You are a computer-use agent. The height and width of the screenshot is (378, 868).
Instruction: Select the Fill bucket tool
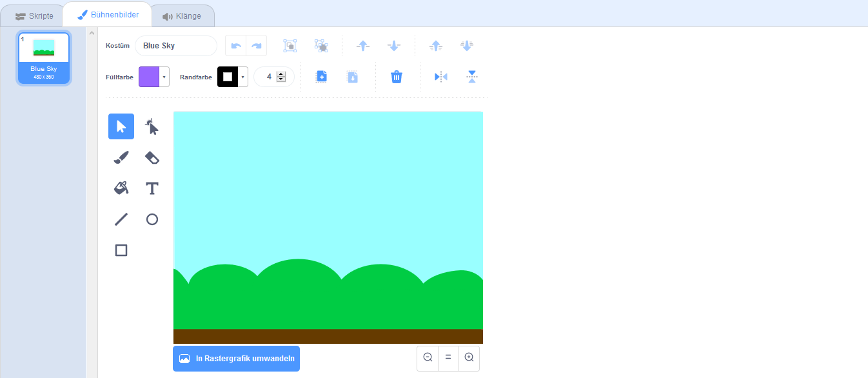coord(121,188)
